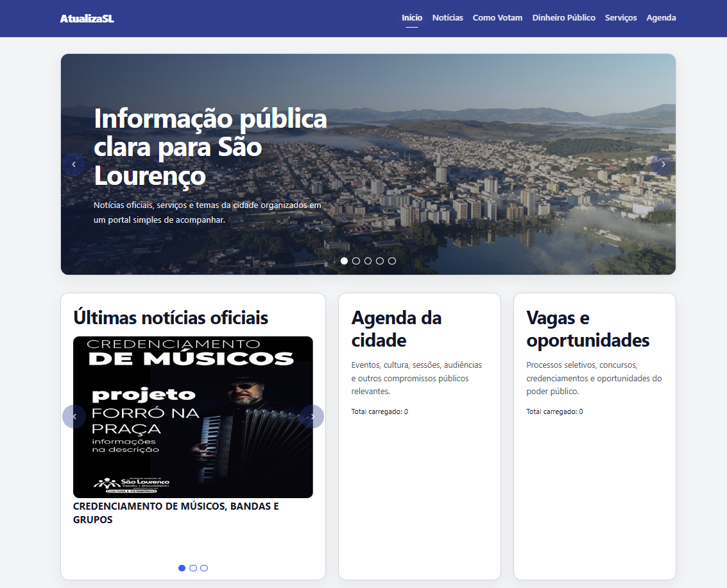Select second hero carousel dot
This screenshot has height=588, width=727.
(356, 261)
